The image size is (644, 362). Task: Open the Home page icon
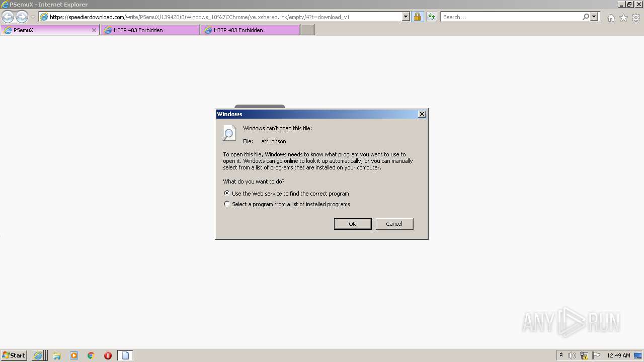[611, 18]
